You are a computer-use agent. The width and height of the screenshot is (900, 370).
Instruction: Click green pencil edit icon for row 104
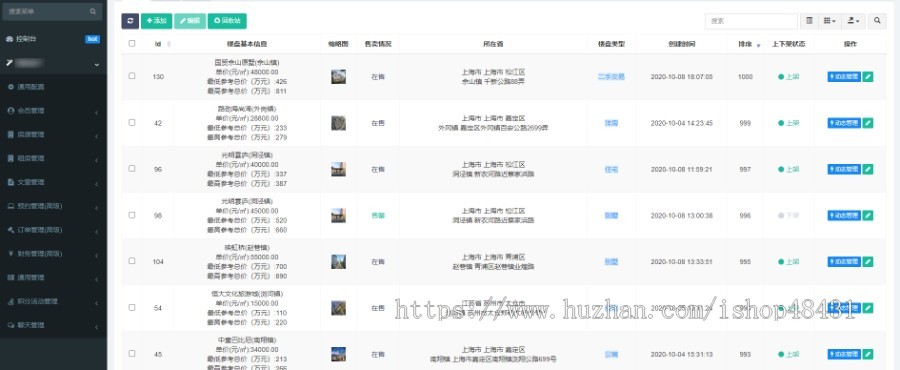[868, 262]
